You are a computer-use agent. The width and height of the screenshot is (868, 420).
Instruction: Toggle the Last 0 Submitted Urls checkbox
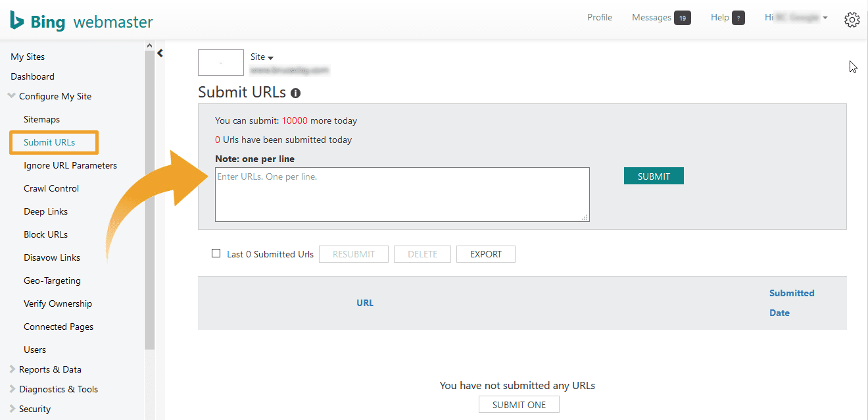tap(216, 253)
